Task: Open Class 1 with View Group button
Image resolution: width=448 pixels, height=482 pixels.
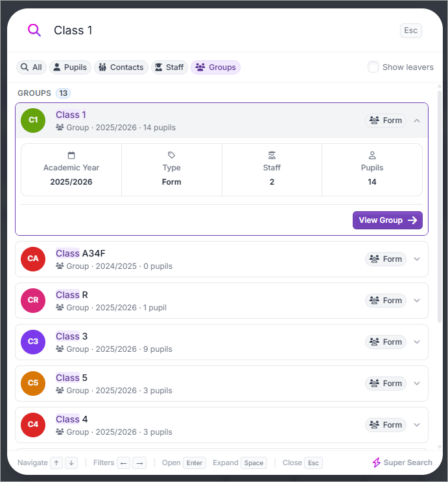Action: (x=388, y=220)
